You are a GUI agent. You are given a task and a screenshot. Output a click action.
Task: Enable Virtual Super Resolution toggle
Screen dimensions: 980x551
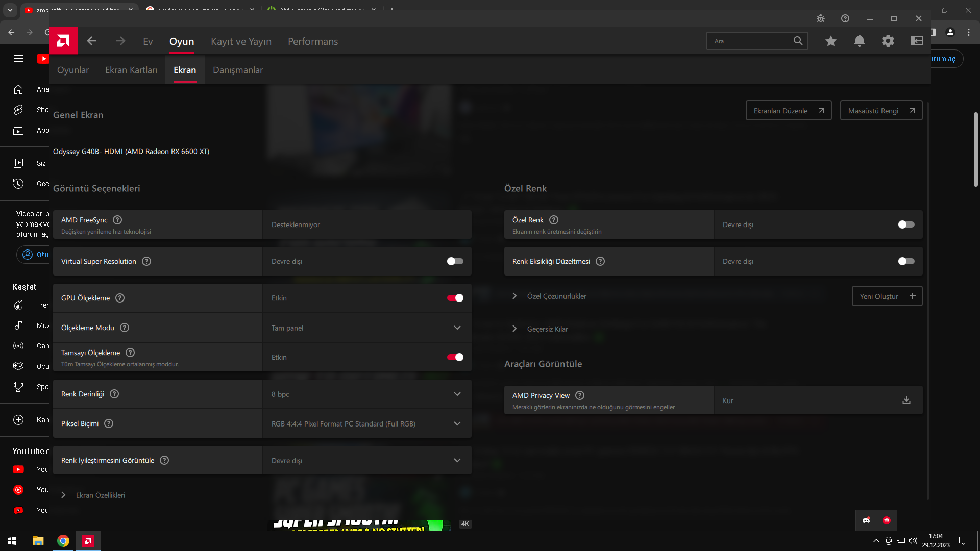point(455,261)
